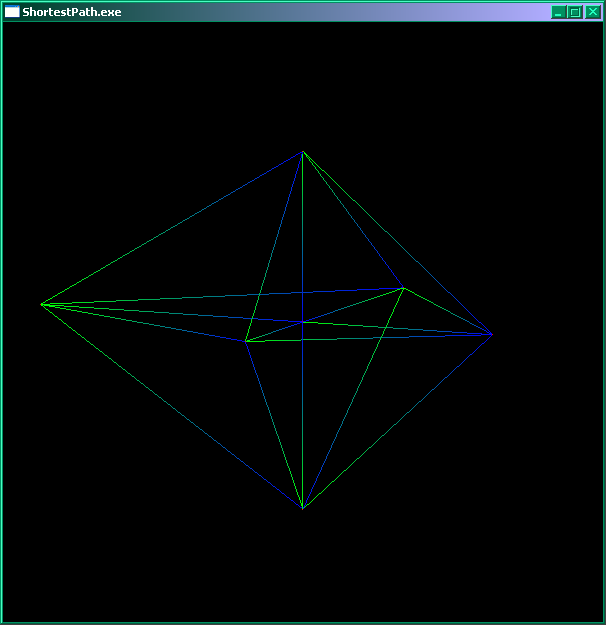Click the inner vertex lower-left of the center

[246, 341]
